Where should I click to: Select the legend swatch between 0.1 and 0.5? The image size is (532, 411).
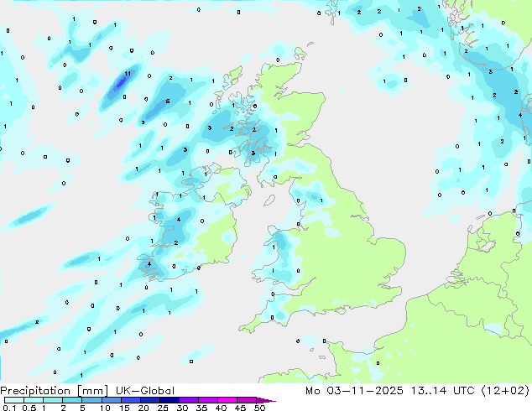[14, 400]
